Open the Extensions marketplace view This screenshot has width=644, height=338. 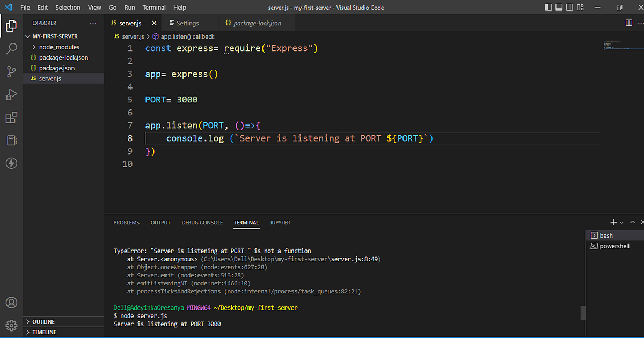click(x=11, y=117)
